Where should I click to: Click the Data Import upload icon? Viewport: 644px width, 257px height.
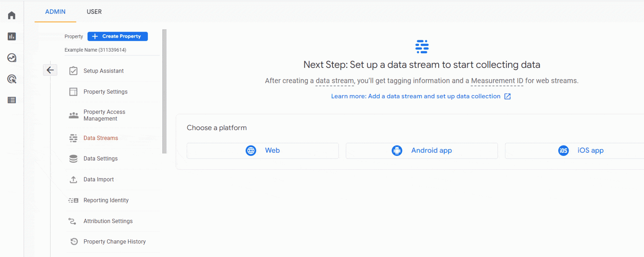[x=74, y=180]
